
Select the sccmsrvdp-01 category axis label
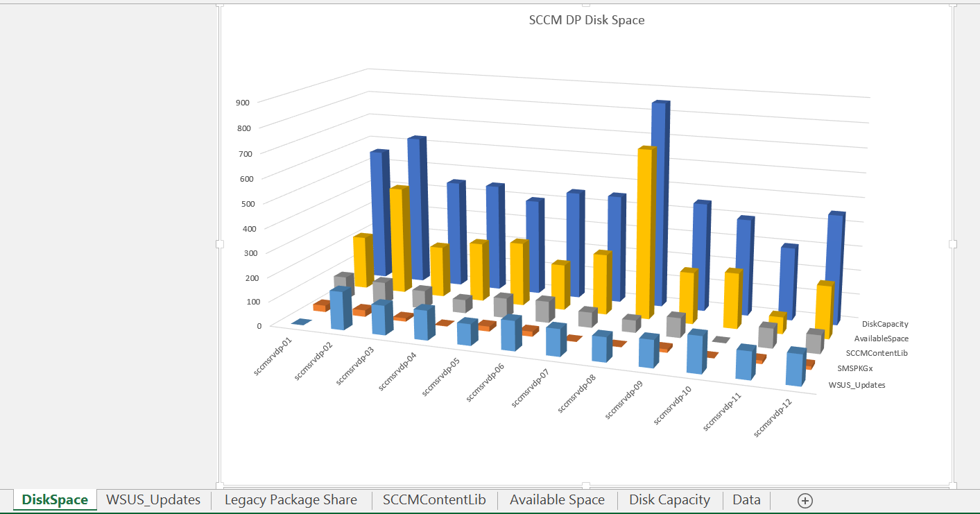click(273, 356)
